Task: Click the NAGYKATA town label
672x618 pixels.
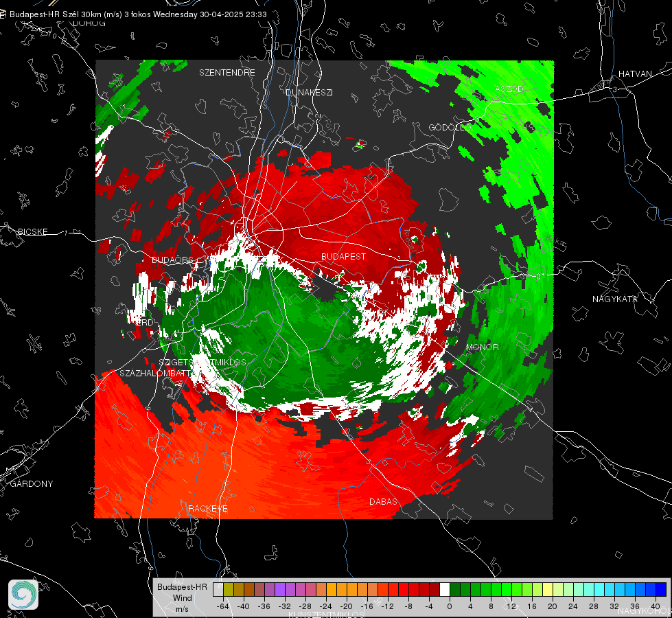Action: [x=615, y=299]
